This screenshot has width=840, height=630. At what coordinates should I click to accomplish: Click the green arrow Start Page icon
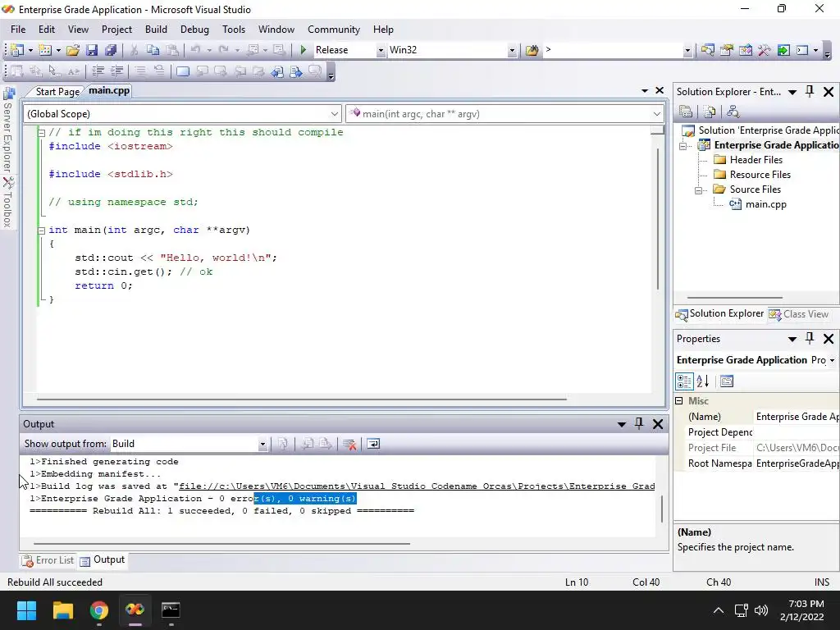point(783,50)
